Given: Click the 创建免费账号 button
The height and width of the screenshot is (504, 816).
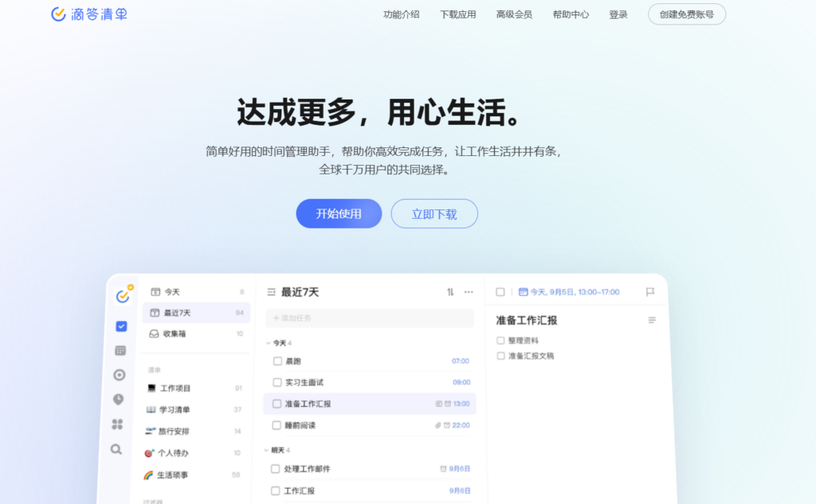Looking at the screenshot, I should (686, 14).
